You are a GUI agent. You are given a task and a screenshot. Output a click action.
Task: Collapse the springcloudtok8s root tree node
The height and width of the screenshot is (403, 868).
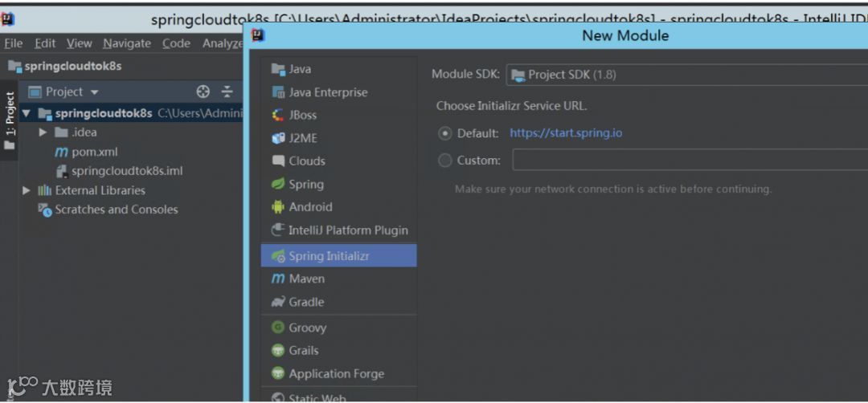point(26,114)
